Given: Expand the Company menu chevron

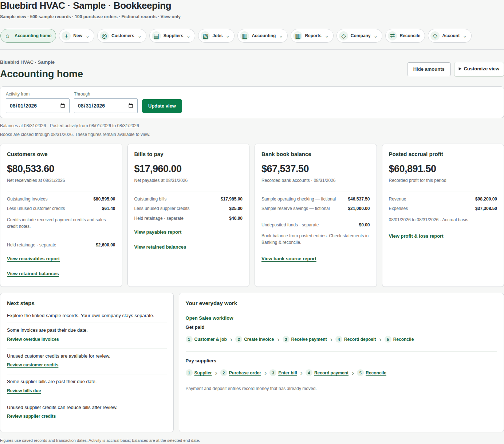Looking at the screenshot, I should (375, 36).
